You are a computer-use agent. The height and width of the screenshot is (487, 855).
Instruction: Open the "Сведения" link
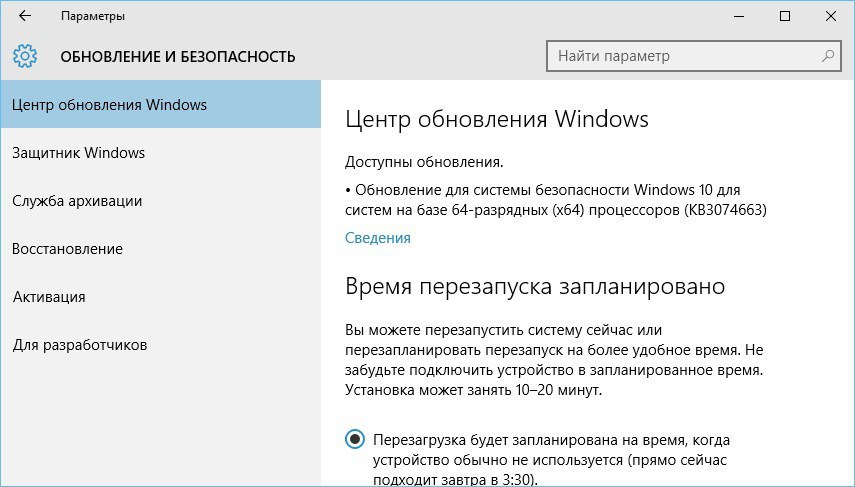tap(378, 238)
